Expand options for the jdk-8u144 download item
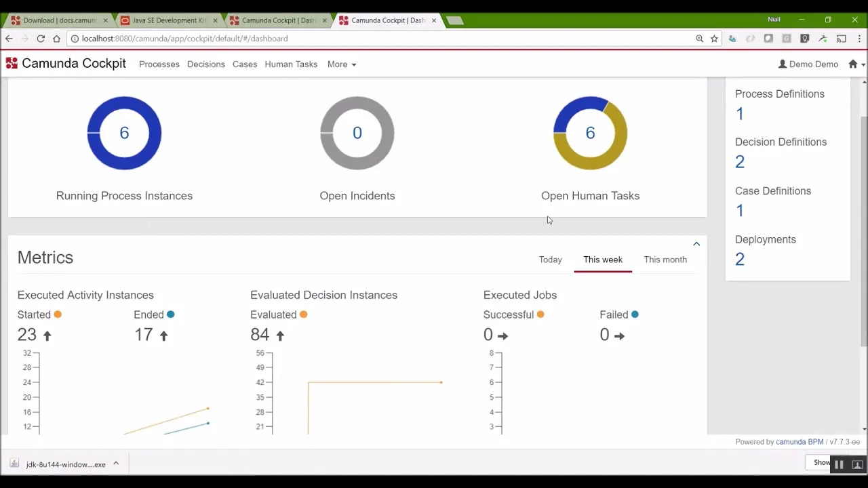The height and width of the screenshot is (488, 868). tap(116, 464)
